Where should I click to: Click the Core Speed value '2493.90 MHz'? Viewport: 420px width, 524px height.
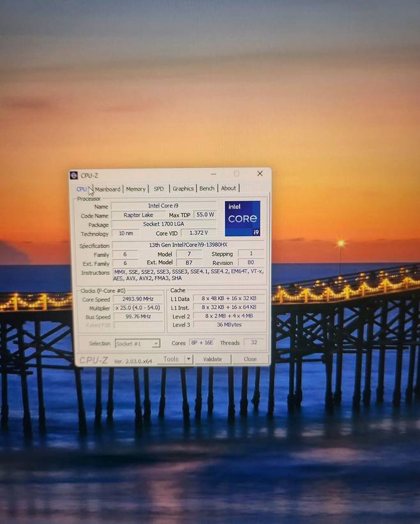[138, 299]
